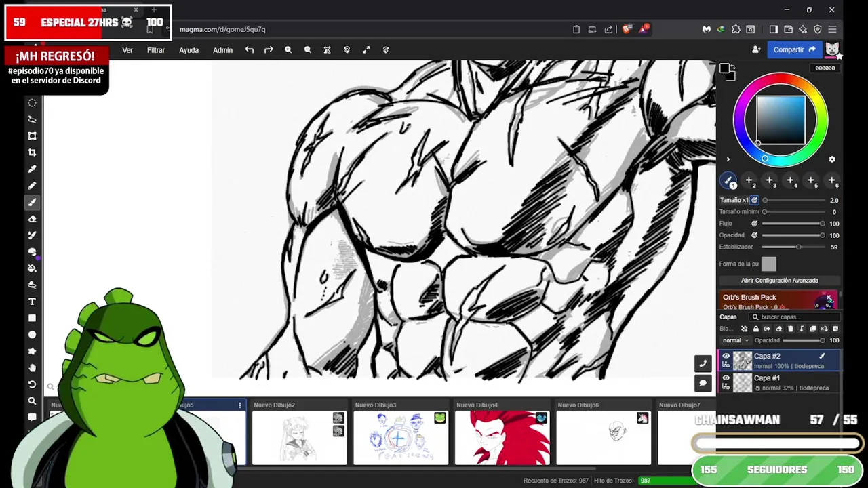Select the active brush tool
Viewport: 868px width, 488px height.
tap(32, 202)
